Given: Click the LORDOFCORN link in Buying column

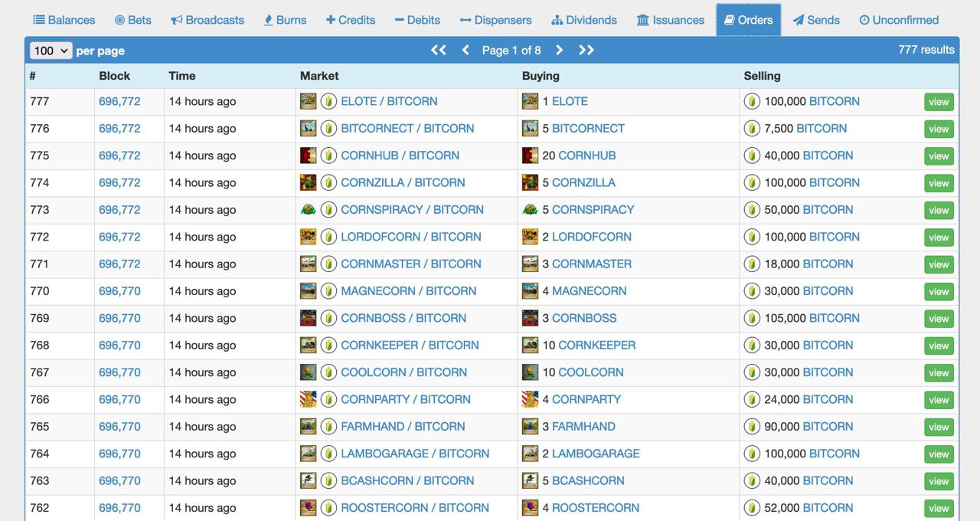Looking at the screenshot, I should (592, 237).
